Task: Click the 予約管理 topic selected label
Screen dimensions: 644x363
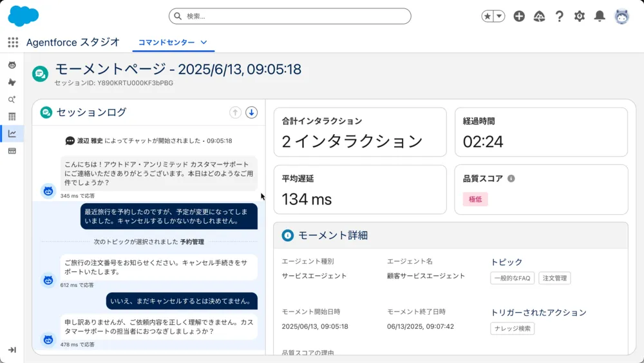Action: (x=192, y=242)
